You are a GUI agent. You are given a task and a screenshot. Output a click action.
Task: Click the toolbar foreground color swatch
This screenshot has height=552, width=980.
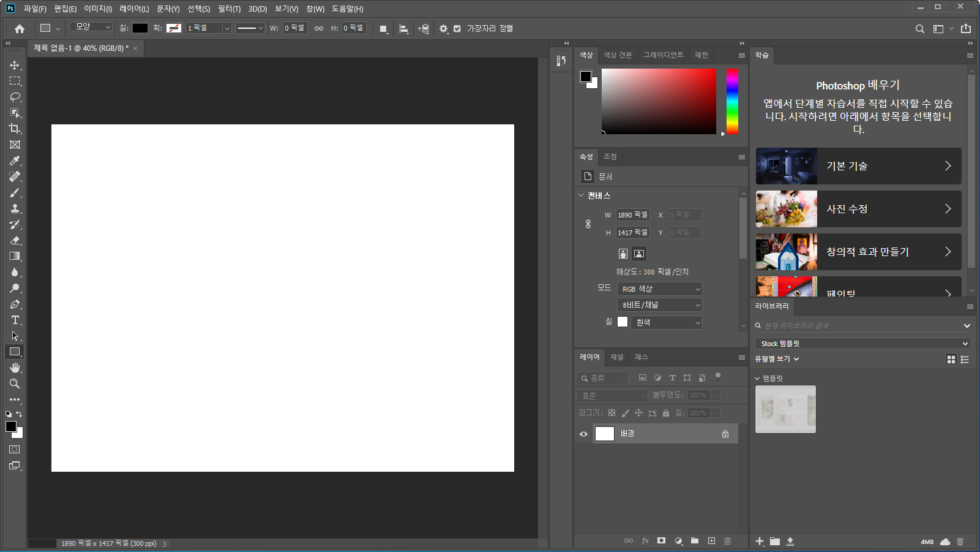pos(11,426)
